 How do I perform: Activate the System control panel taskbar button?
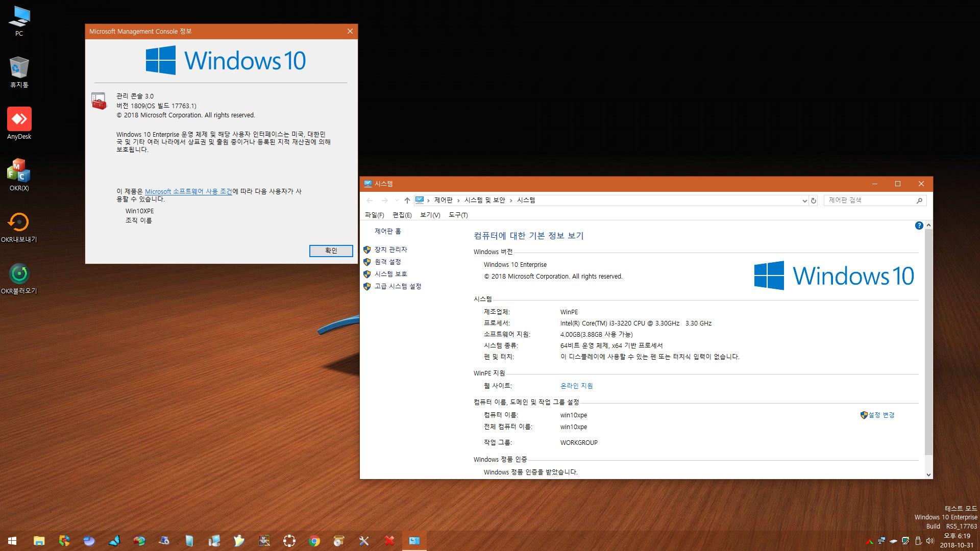[414, 541]
